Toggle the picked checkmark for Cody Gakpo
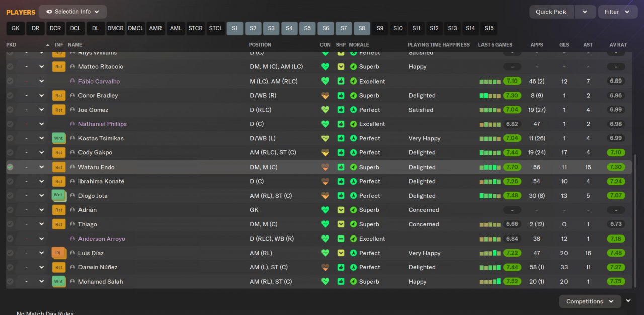Screen dimensions: 644x315 (10, 152)
